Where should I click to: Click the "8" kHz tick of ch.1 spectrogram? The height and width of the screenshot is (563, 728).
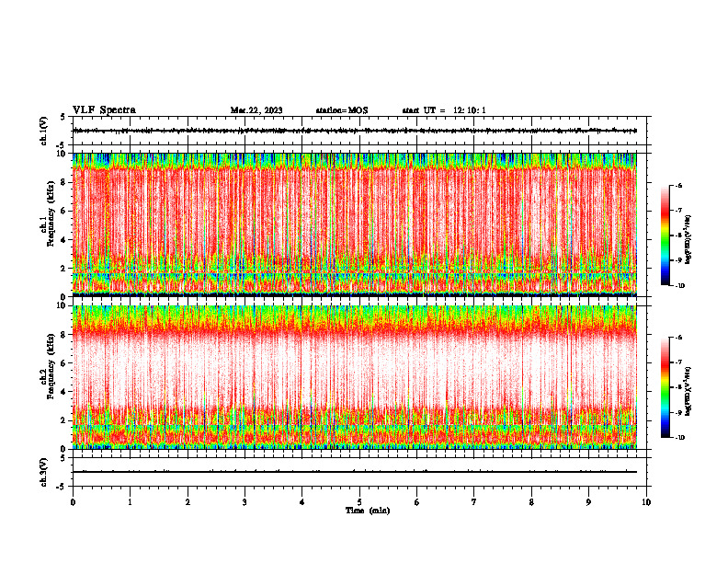tap(64, 182)
